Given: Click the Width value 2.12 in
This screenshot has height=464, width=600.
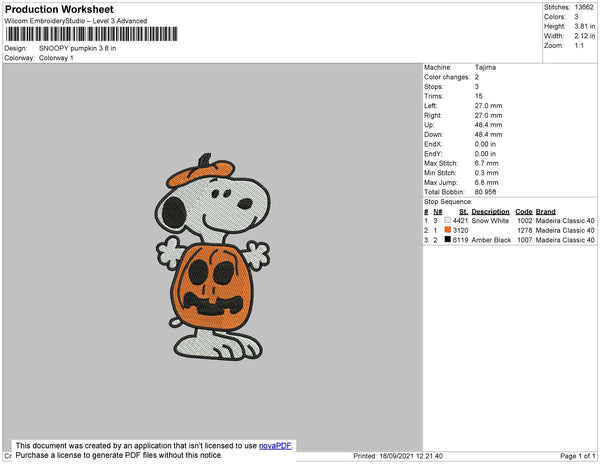Looking at the screenshot, I should [585, 36].
